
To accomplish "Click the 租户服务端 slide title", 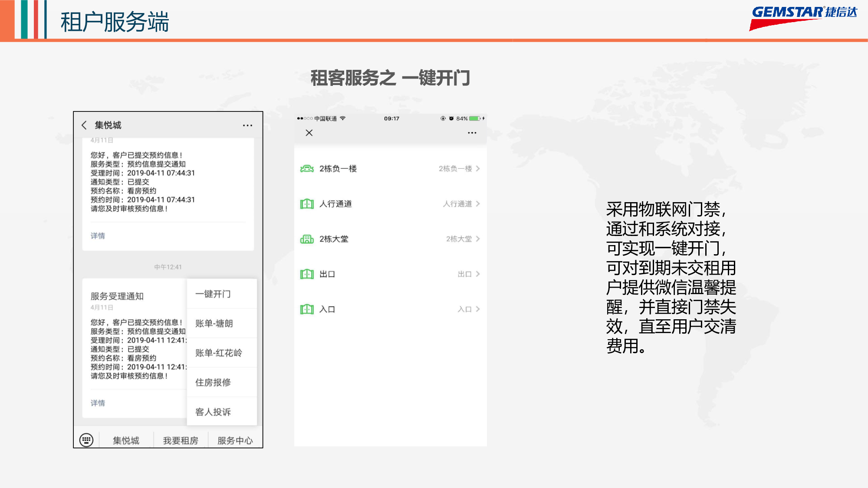I will (115, 22).
